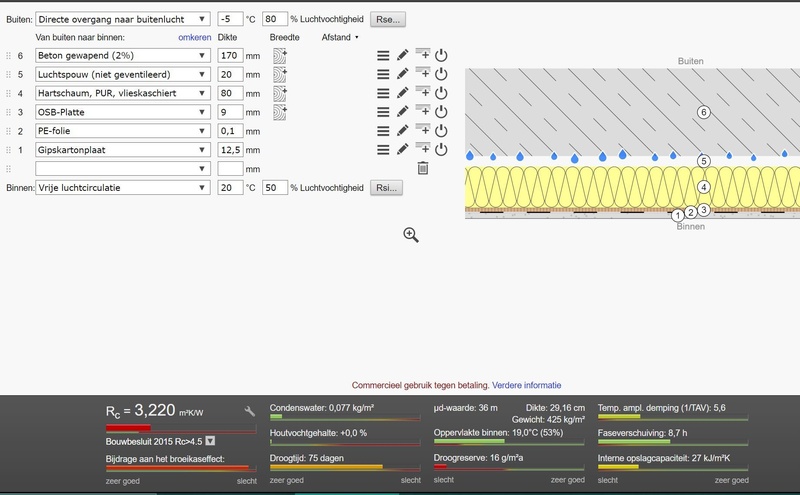This screenshot has width=800, height=495.
Task: Insert layer at the Gipskartonplaat row
Action: point(422,148)
